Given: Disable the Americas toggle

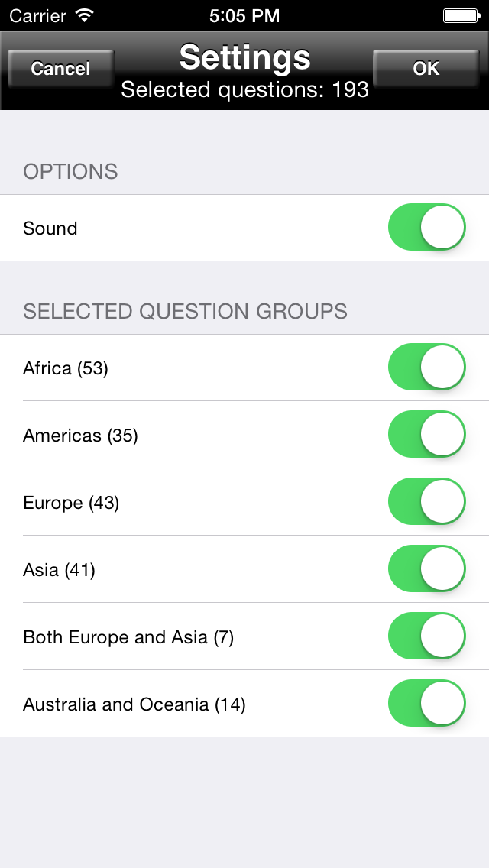Looking at the screenshot, I should click(x=426, y=434).
